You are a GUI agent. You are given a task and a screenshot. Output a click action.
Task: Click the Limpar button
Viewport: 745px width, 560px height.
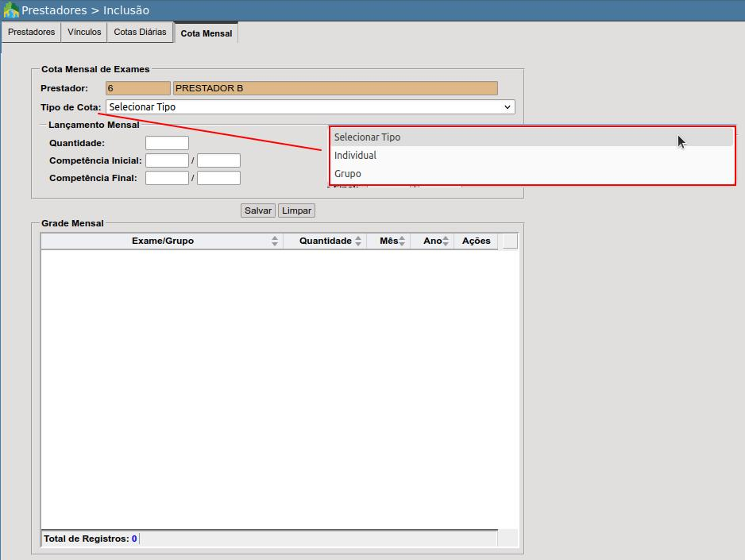(x=296, y=210)
